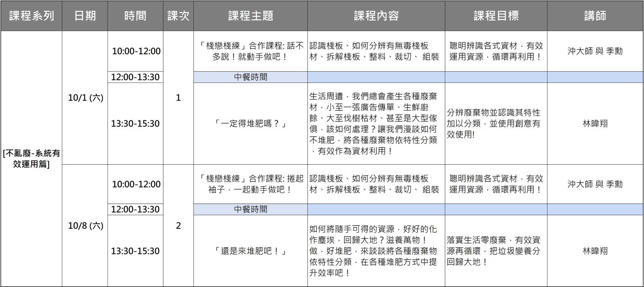Select the 日期 column header
644x287 pixels.
(x=85, y=16)
